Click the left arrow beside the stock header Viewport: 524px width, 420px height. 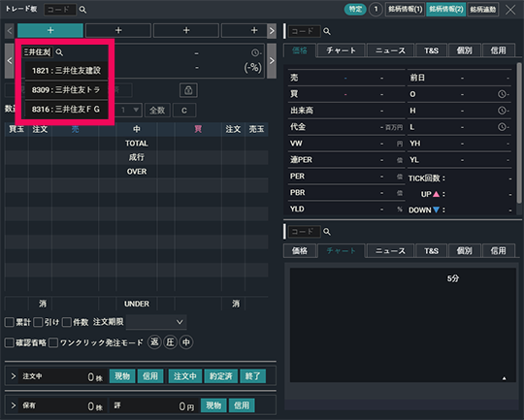tap(10, 61)
